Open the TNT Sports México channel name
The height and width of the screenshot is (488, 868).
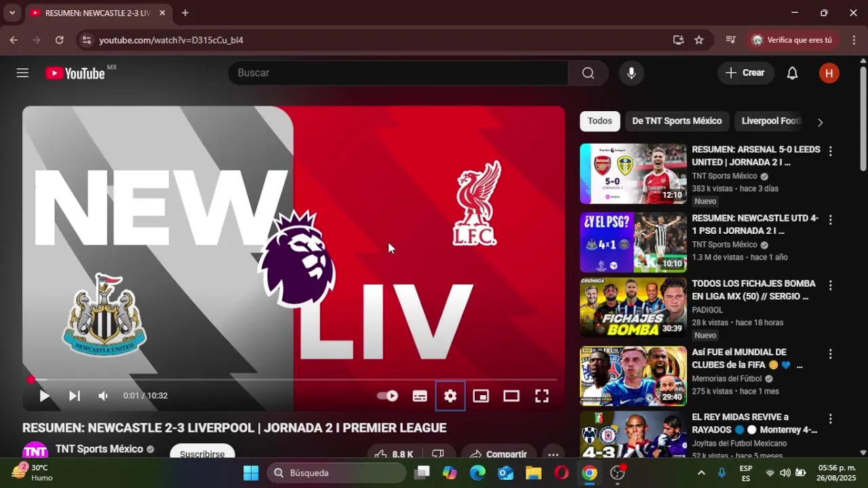point(99,449)
